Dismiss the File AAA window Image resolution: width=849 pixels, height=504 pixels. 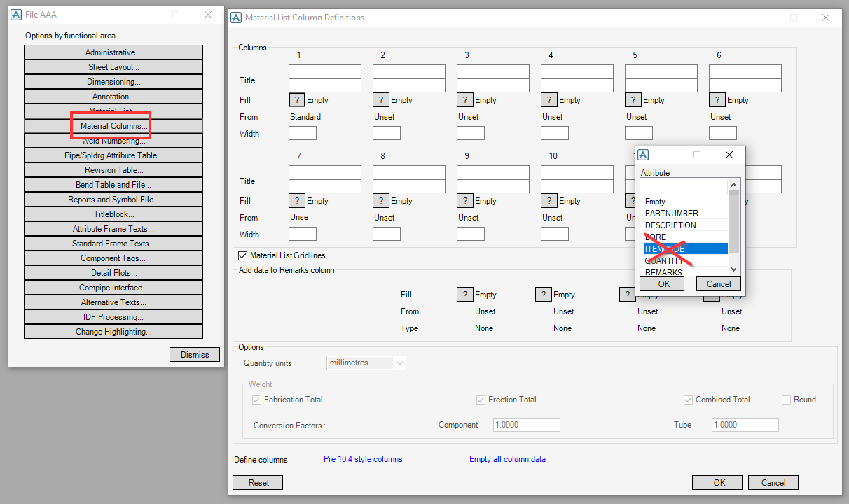(x=195, y=355)
